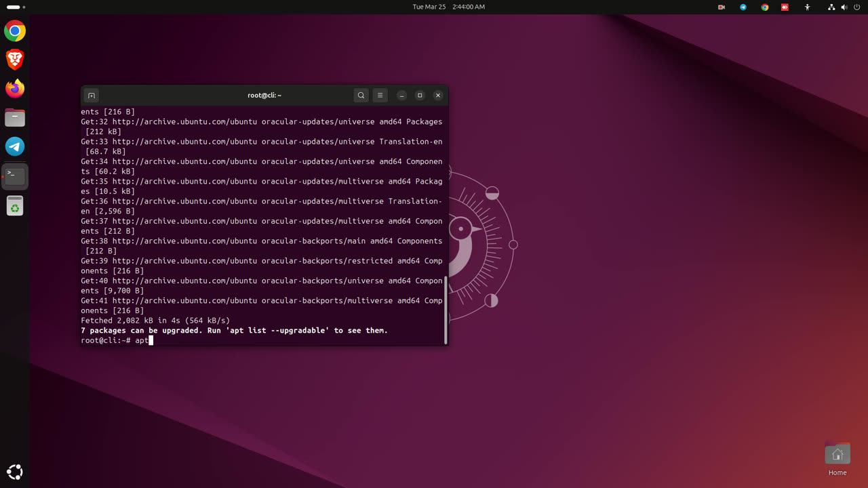Click the 'Fetched 2,082 kB in 4s' line
868x488 pixels.
(155, 321)
